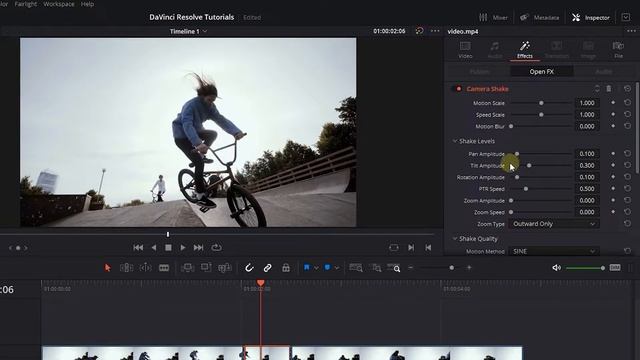The height and width of the screenshot is (360, 640).
Task: Toggle Linked Selection chain icon
Action: 267,268
